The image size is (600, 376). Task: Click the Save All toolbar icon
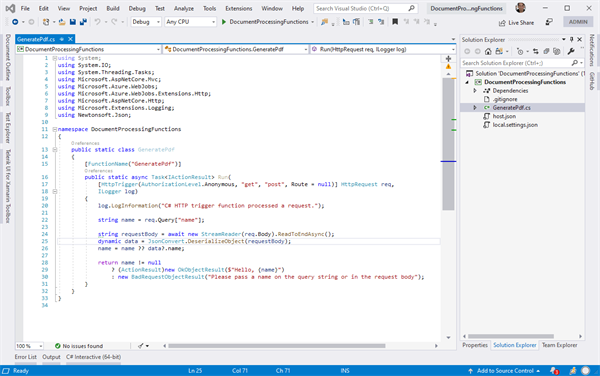coord(83,22)
